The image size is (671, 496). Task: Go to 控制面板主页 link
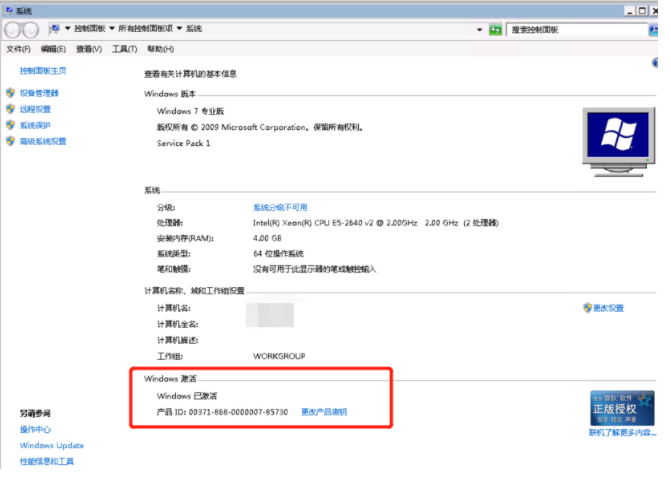(x=43, y=71)
